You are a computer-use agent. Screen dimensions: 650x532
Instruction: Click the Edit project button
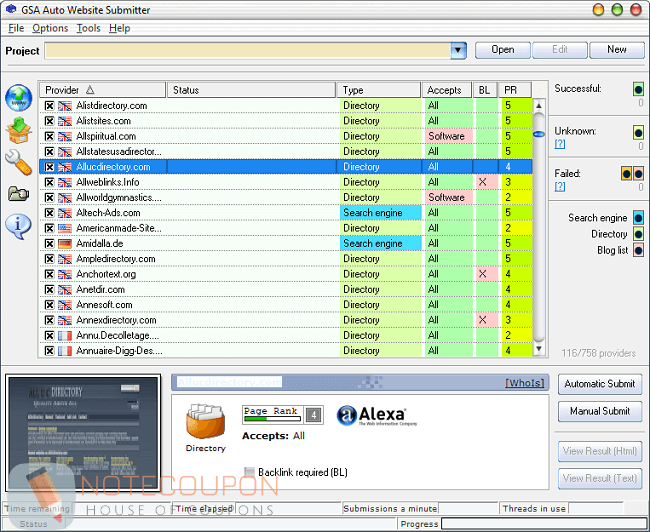point(560,50)
